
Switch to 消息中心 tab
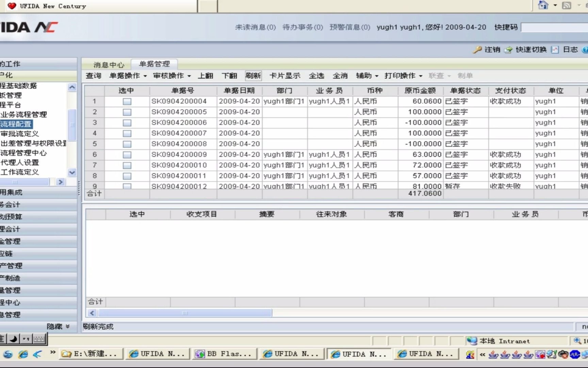(109, 65)
